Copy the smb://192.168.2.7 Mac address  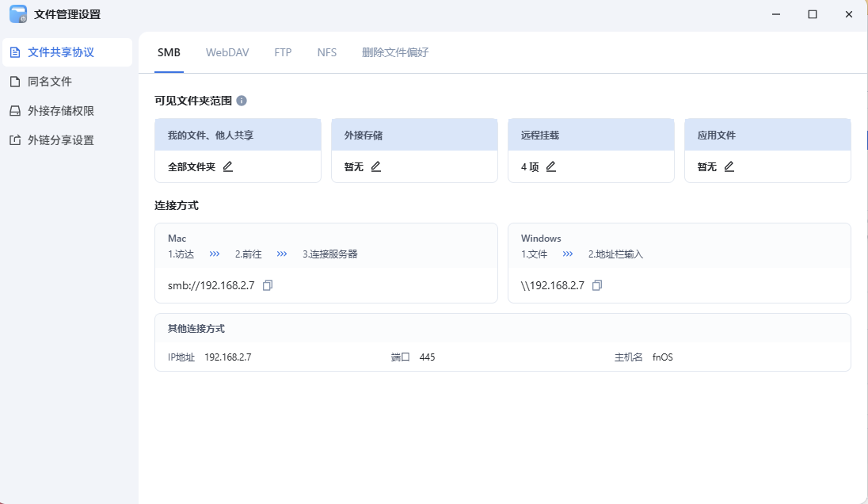coord(268,285)
